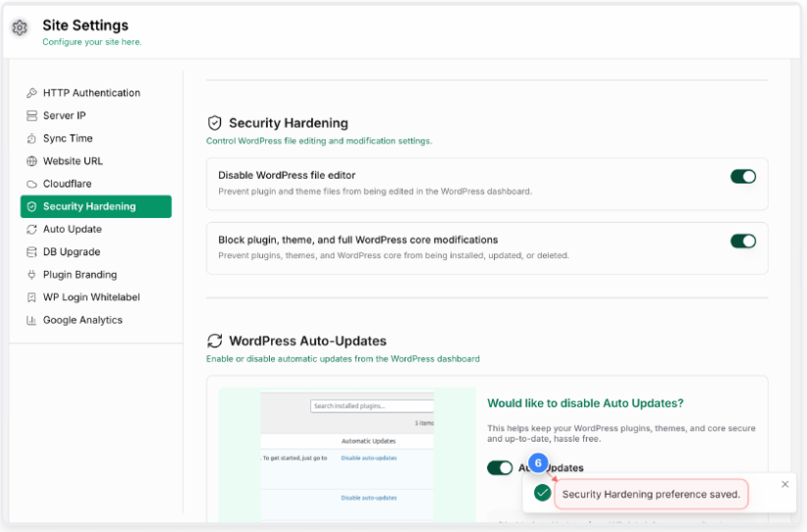Click the plug icon beside Plugin Branding
The height and width of the screenshot is (532, 807).
click(31, 275)
